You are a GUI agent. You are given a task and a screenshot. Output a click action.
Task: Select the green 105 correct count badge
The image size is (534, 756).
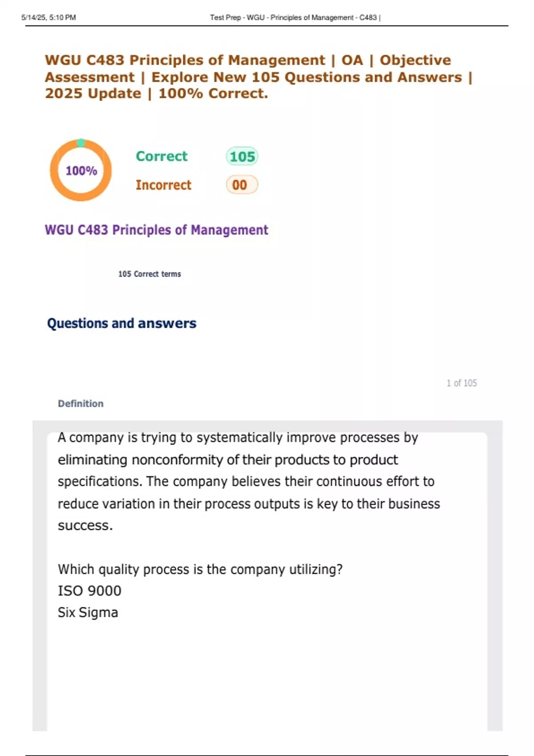point(242,157)
